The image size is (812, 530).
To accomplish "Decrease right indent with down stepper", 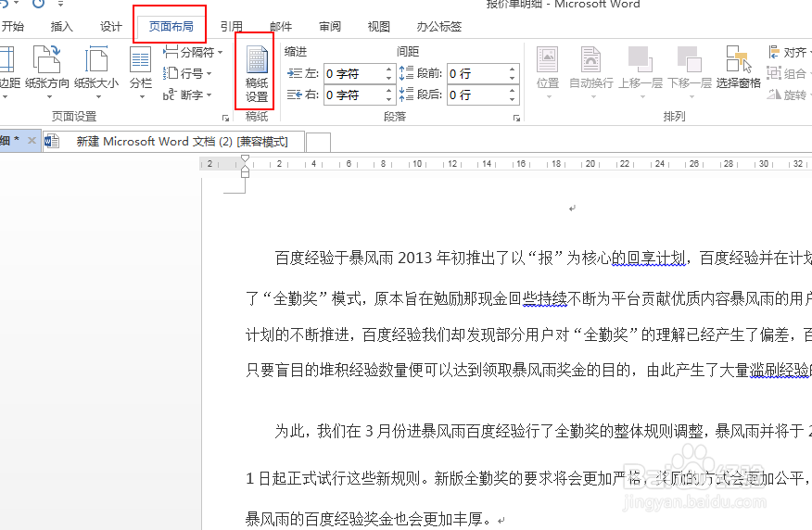I will (x=389, y=100).
